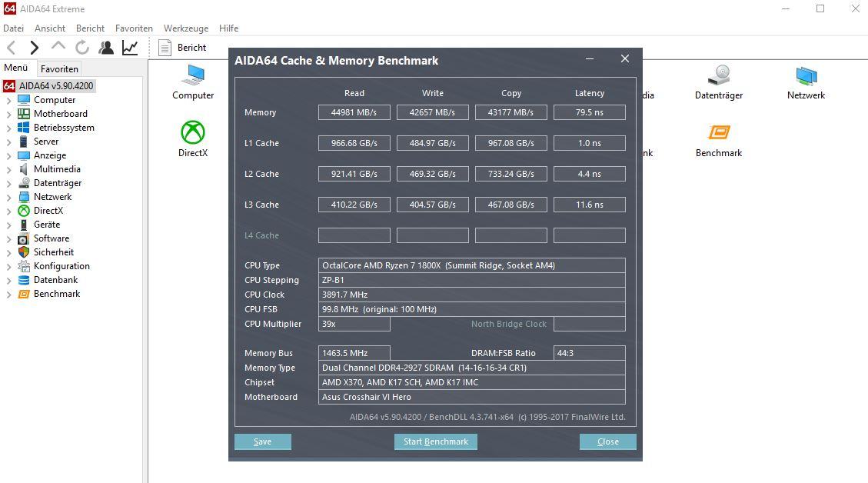Open the Computer icon in the main pane
This screenshot has width=868, height=483.
[x=193, y=76]
